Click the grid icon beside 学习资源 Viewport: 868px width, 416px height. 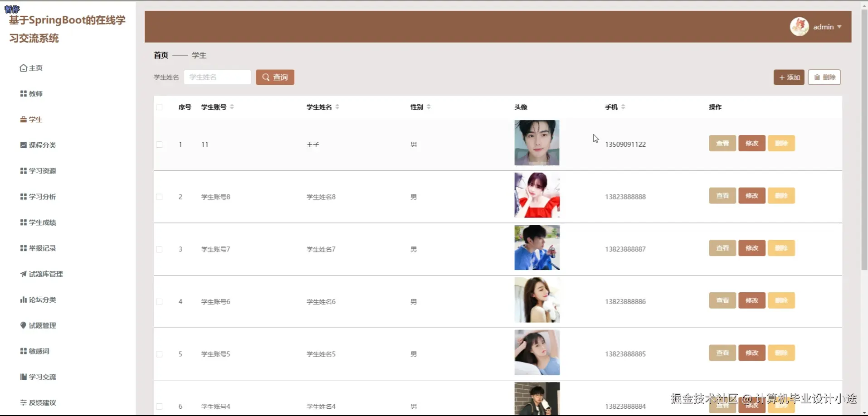pyautogui.click(x=24, y=171)
